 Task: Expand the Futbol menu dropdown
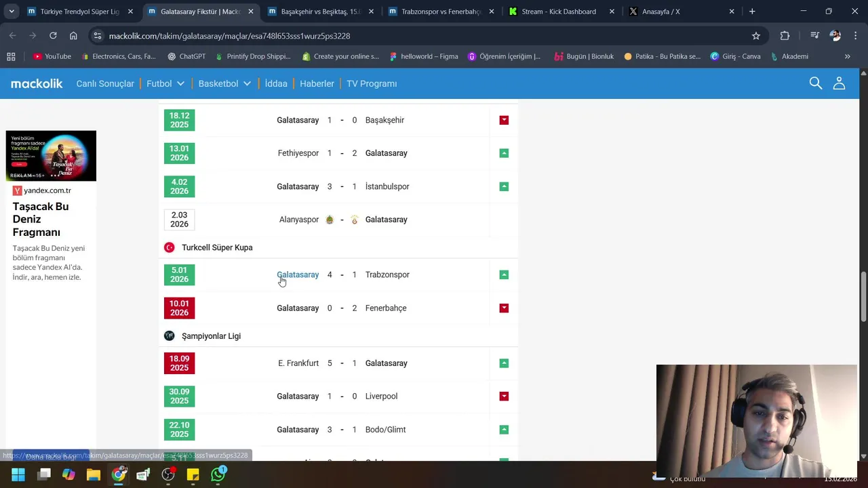pyautogui.click(x=180, y=83)
